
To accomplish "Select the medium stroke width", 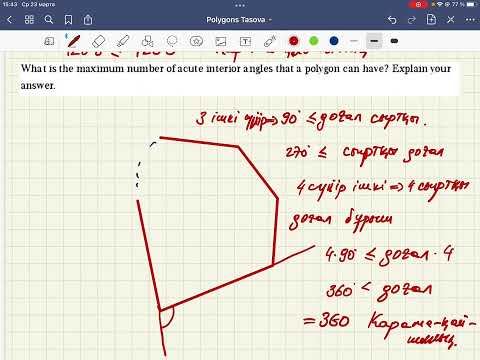I will pyautogui.click(x=374, y=41).
